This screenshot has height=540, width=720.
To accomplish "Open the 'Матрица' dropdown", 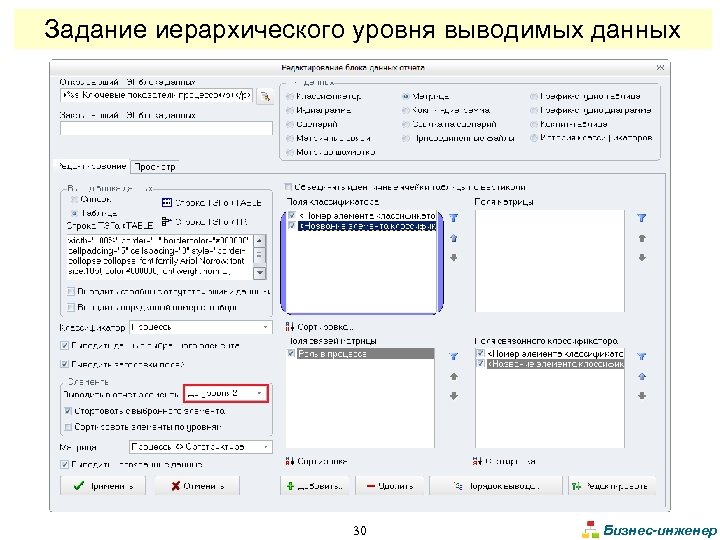I will [201, 447].
